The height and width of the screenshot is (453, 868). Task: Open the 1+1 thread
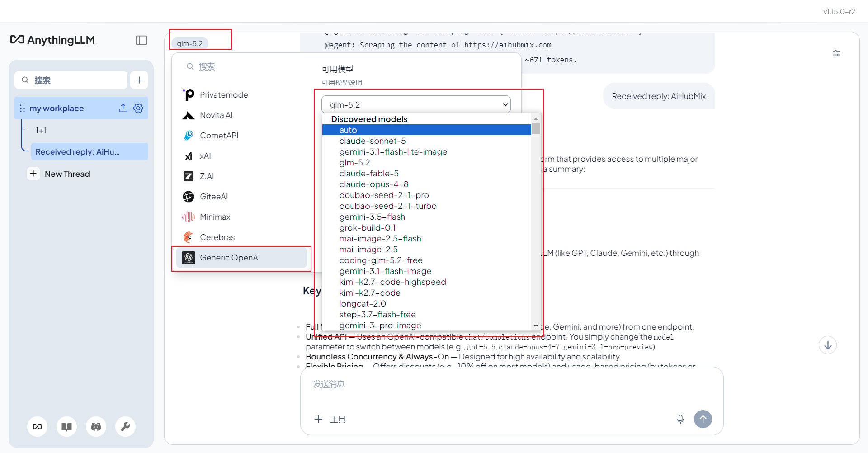click(90, 130)
